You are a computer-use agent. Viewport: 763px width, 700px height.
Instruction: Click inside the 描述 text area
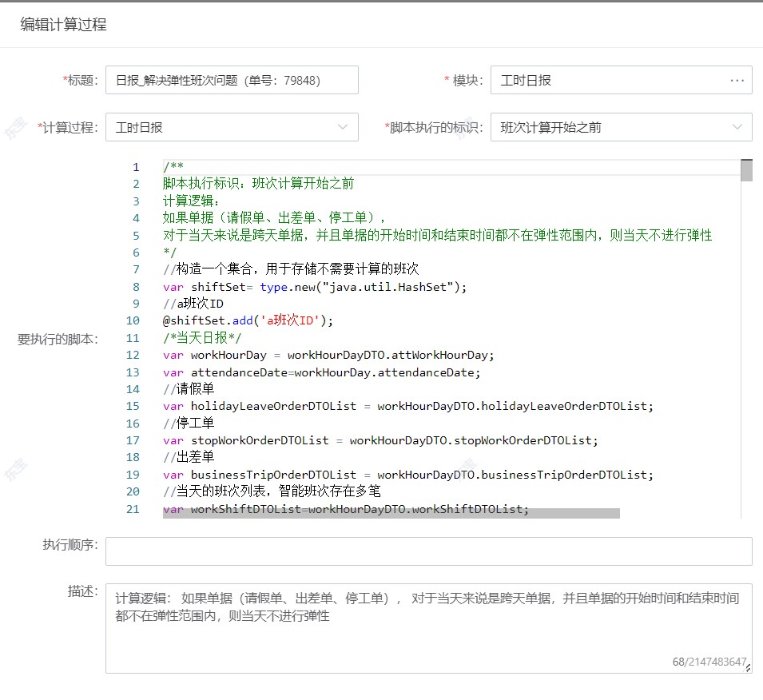point(428,635)
